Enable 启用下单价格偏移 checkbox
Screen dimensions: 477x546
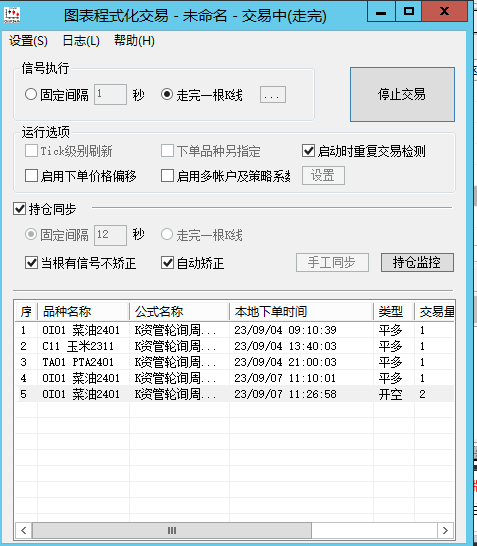[31, 176]
